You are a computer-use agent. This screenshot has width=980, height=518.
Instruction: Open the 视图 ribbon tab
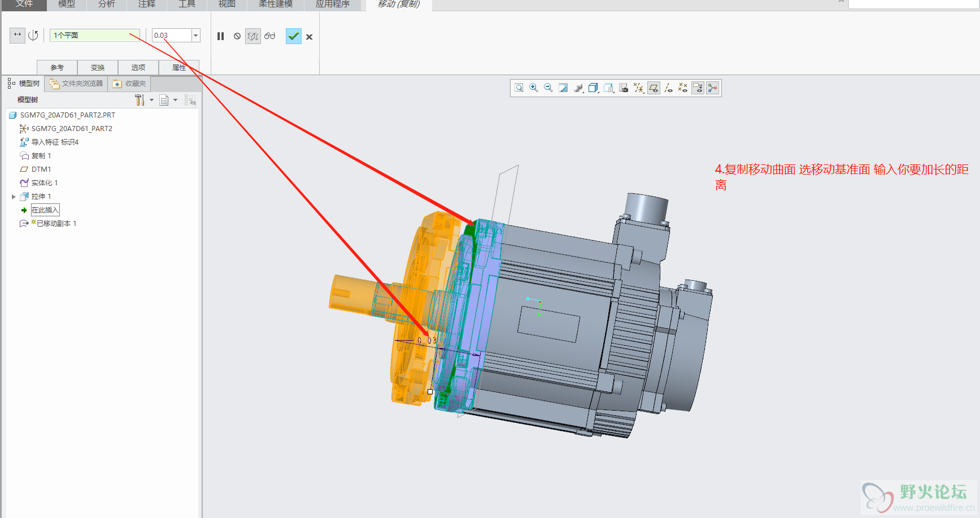click(227, 4)
